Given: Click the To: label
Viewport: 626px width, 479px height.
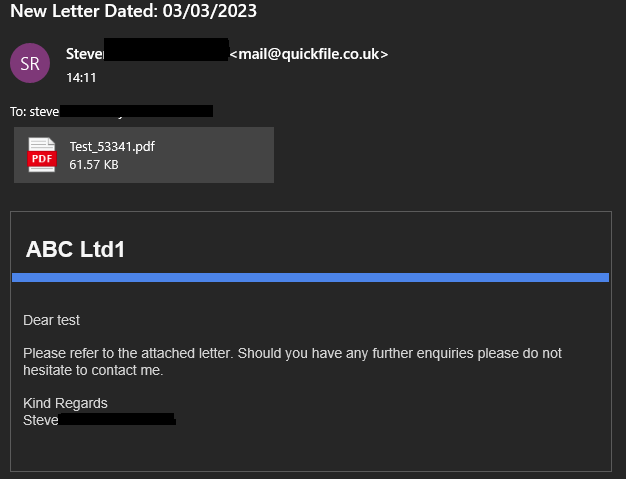Looking at the screenshot, I should (x=18, y=112).
